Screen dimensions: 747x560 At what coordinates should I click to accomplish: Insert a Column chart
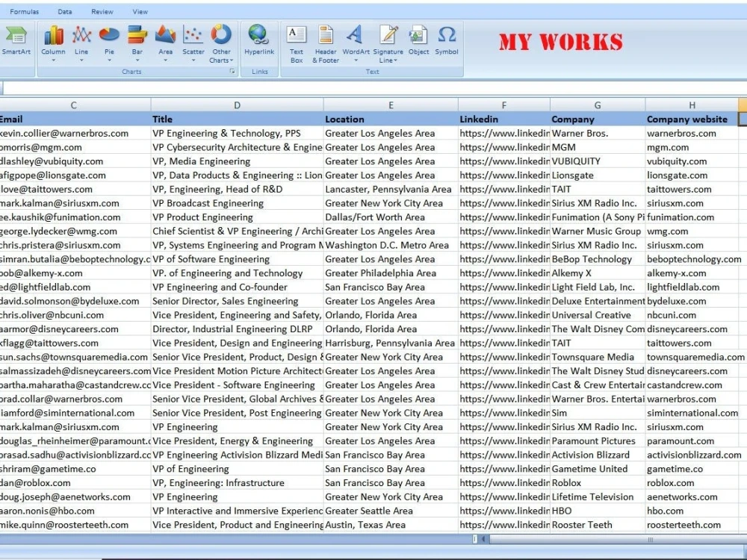(x=53, y=41)
